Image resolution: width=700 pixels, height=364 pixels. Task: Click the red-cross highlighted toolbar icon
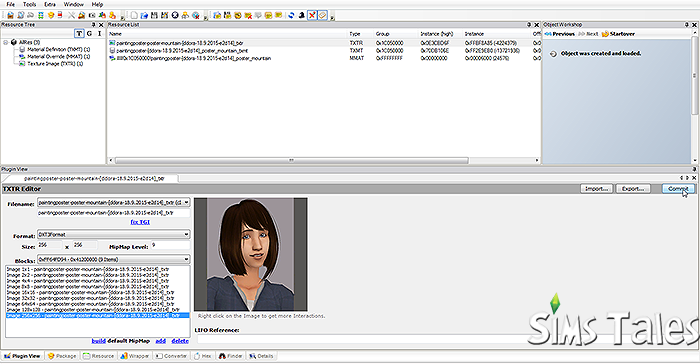coord(312,15)
